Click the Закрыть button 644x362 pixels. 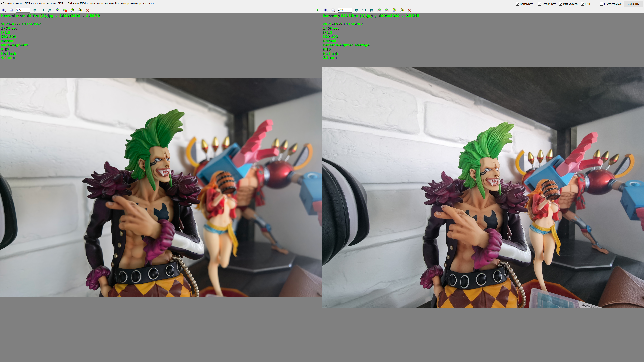coord(633,4)
